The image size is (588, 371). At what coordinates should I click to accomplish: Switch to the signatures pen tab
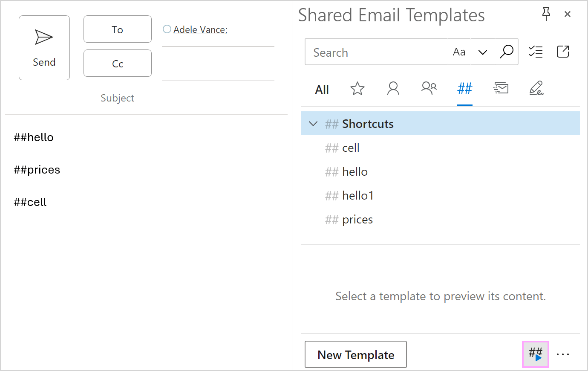coord(536,88)
